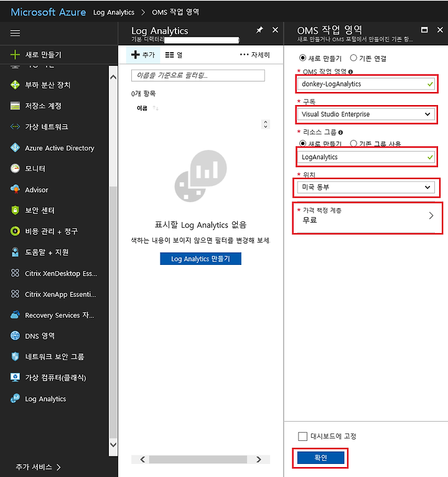Select the 기존 연결 radio button
448x477 pixels.
[353, 58]
